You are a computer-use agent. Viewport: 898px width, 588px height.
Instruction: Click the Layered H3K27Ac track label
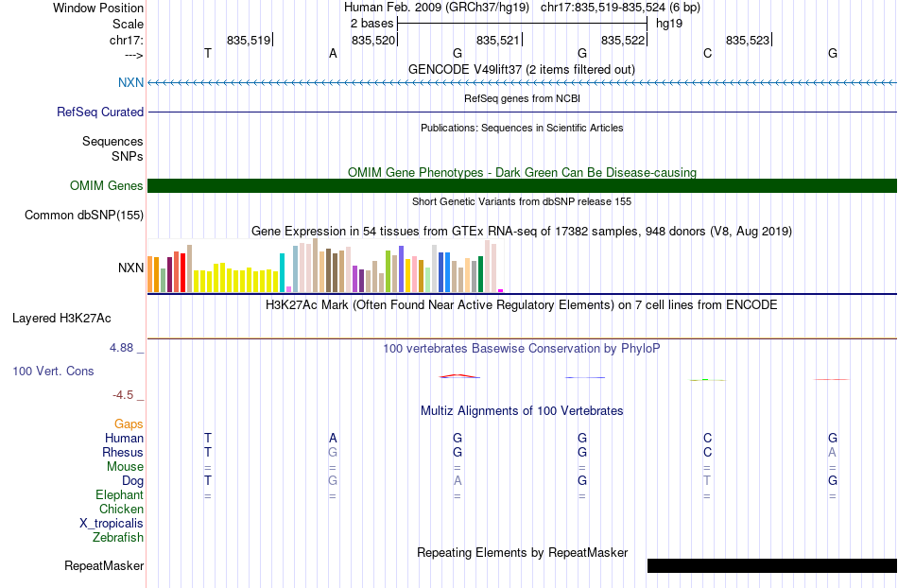pyautogui.click(x=61, y=319)
